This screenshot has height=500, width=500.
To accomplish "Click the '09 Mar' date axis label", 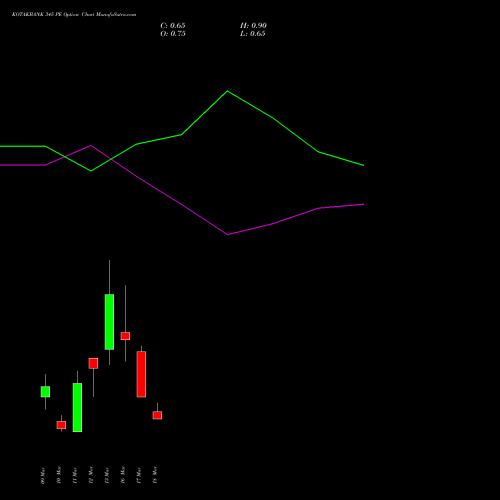I will (43, 475).
